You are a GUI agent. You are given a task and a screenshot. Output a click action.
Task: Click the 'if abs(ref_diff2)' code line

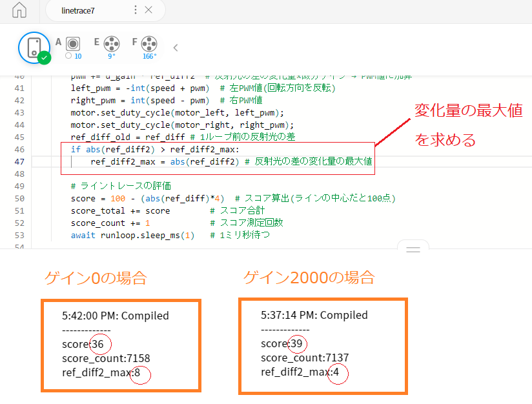click(154, 149)
